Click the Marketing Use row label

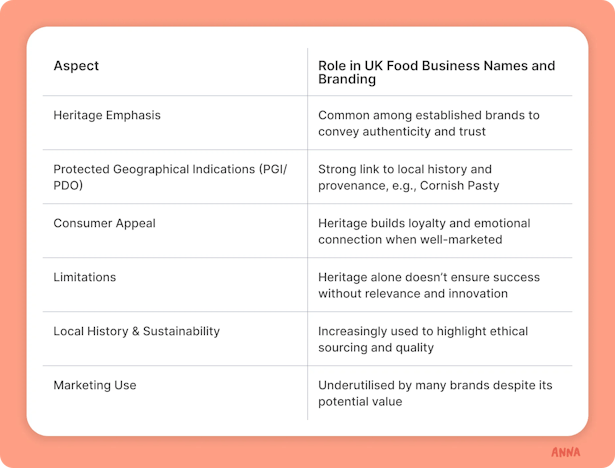95,385
